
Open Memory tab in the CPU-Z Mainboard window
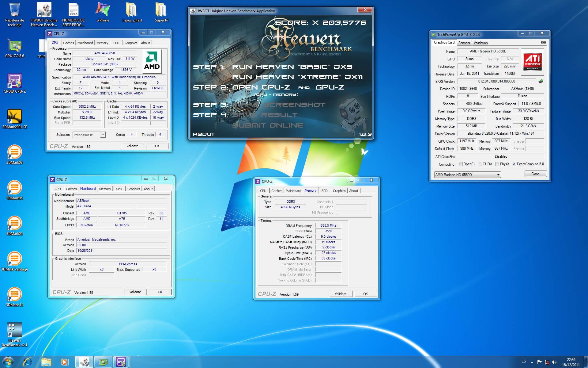tap(105, 189)
